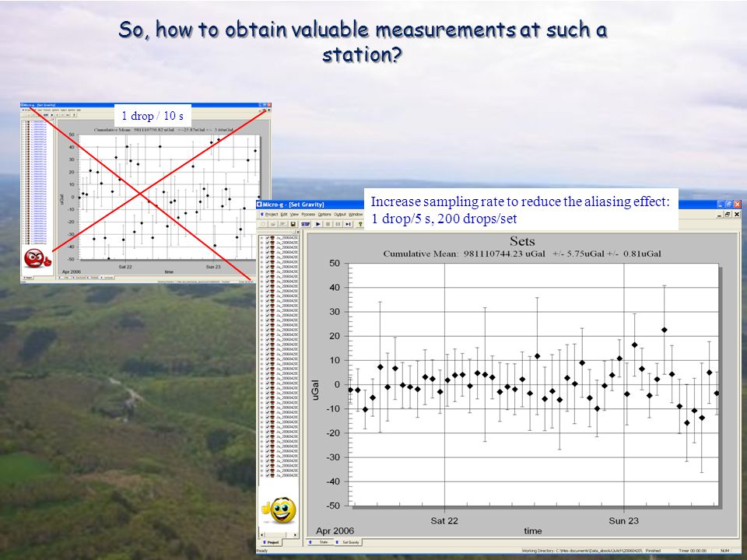Open the Options menu
Viewport: 747px width, 560px height.
click(324, 215)
